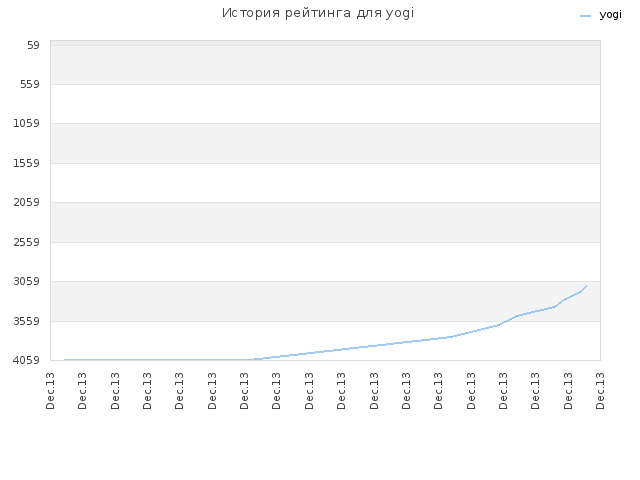Select the 59 y-axis label
Image resolution: width=640 pixels, height=480 pixels.
pos(33,45)
